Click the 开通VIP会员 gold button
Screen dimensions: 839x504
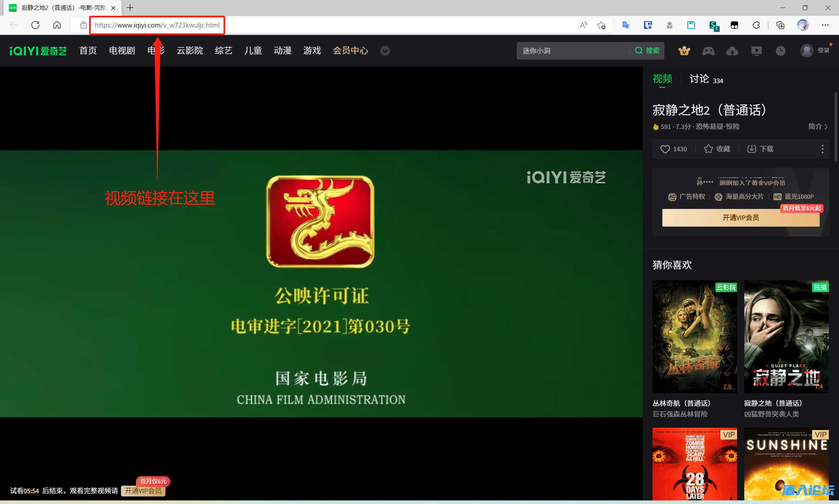(x=740, y=218)
